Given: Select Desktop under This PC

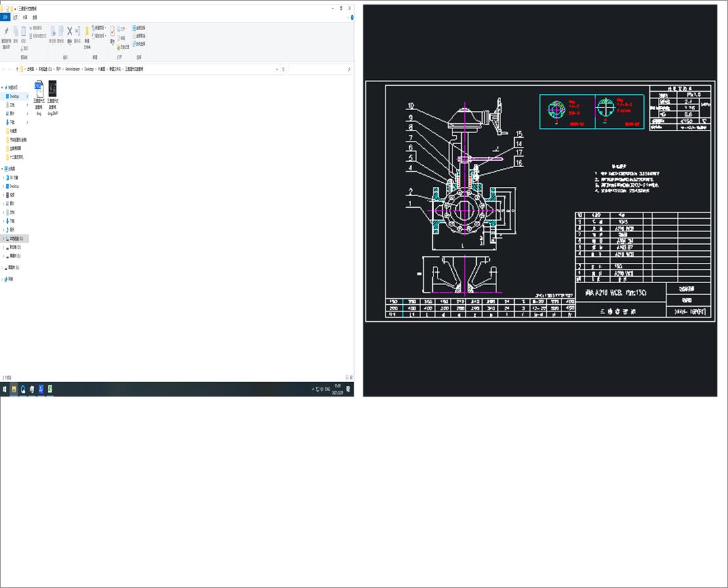Looking at the screenshot, I should [14, 186].
